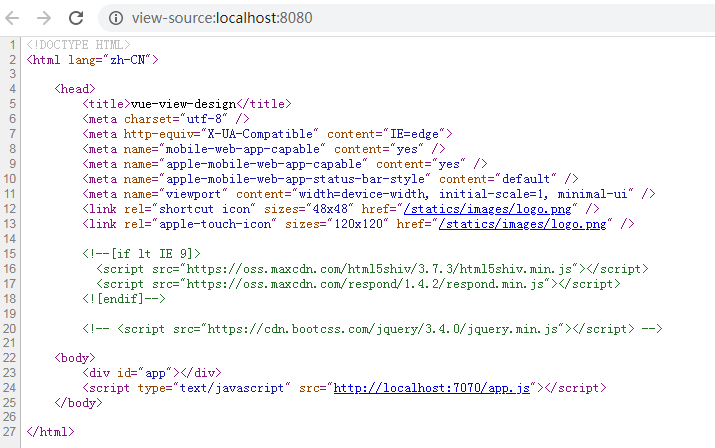
Task: Click the opening <body> tag
Action: click(x=75, y=358)
